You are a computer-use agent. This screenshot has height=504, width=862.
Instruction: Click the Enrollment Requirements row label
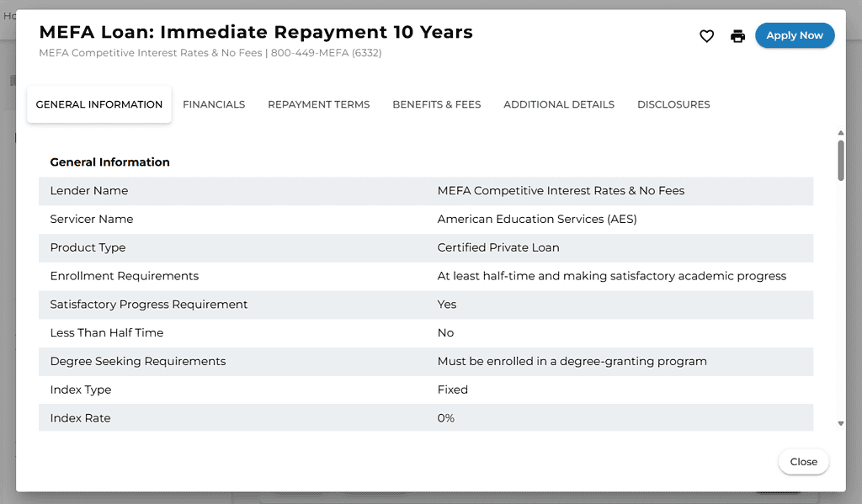[x=125, y=276]
